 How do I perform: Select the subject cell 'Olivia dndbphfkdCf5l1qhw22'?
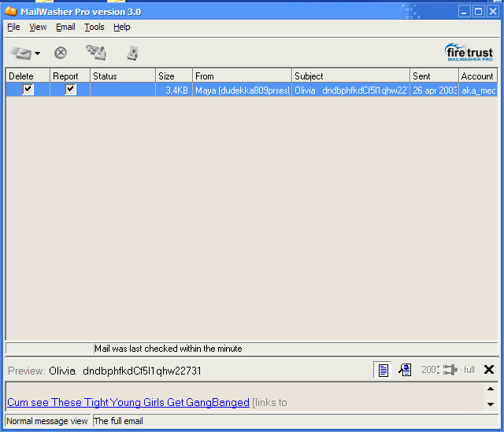click(350, 90)
